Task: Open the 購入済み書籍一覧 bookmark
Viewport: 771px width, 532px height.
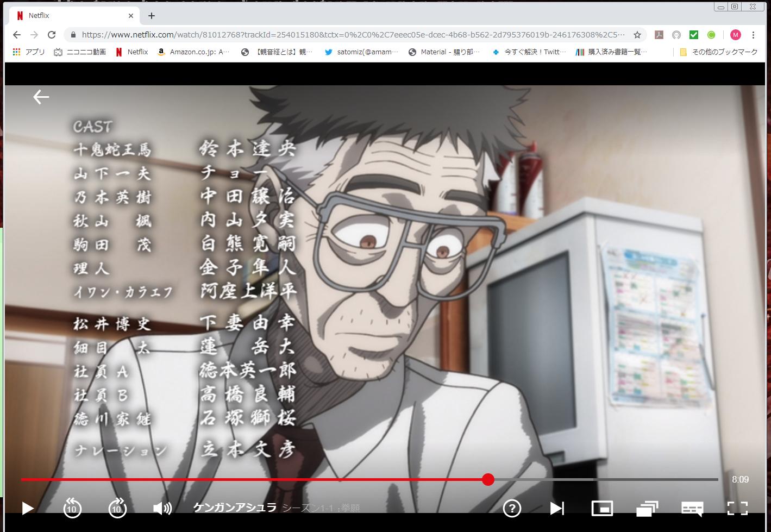Action: point(612,52)
